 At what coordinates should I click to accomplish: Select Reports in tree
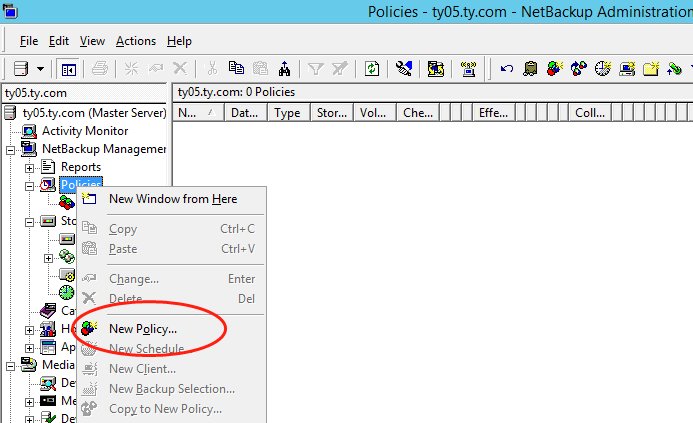tap(81, 167)
